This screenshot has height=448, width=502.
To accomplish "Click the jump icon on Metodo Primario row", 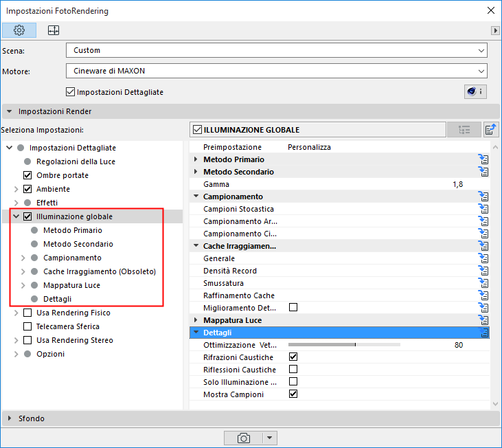I will point(483,159).
